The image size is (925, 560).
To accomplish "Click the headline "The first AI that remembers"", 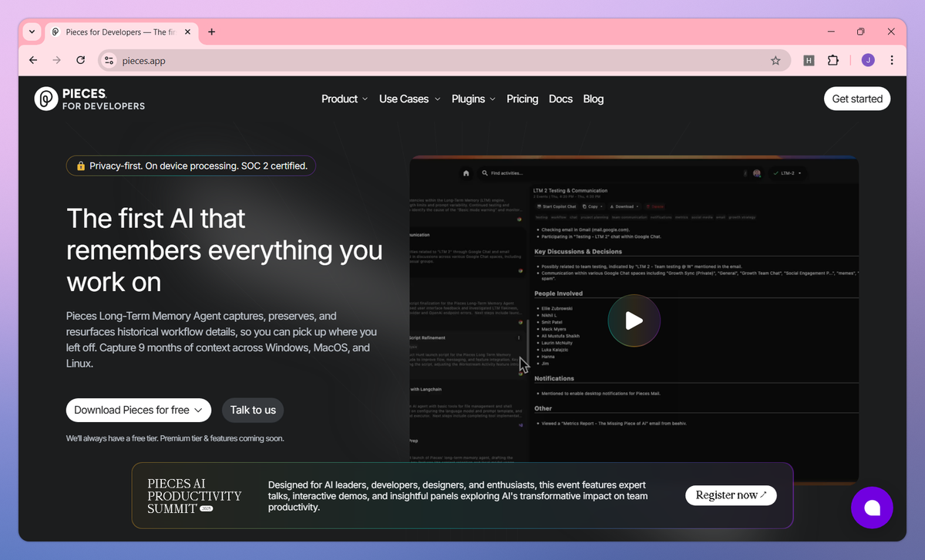I will (x=224, y=250).
